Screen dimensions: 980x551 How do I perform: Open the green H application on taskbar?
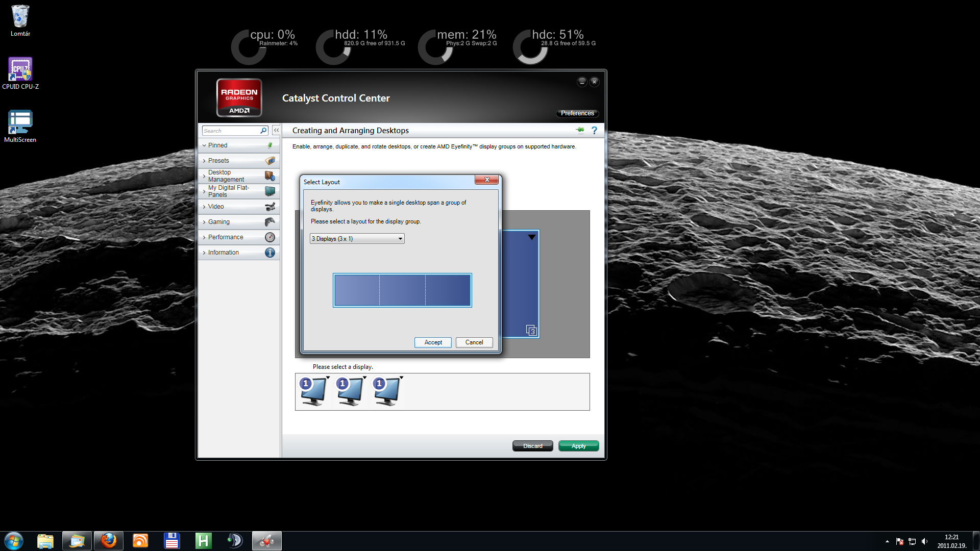click(x=204, y=541)
